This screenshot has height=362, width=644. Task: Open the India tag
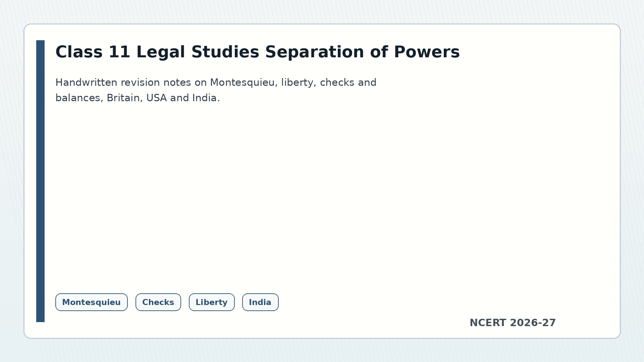point(260,302)
